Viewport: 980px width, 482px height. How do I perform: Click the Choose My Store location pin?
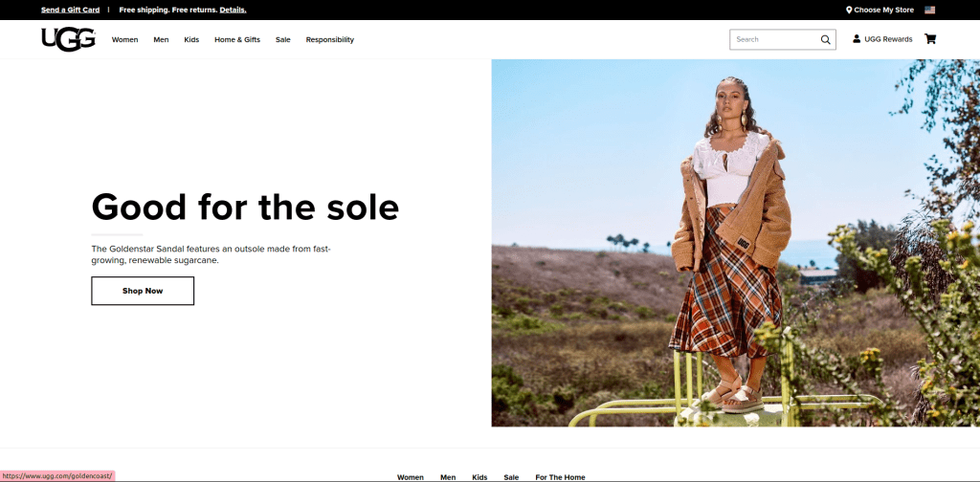coord(849,10)
